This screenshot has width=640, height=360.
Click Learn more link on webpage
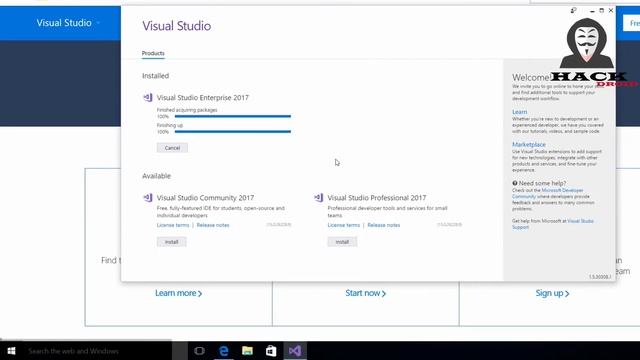pyautogui.click(x=178, y=293)
